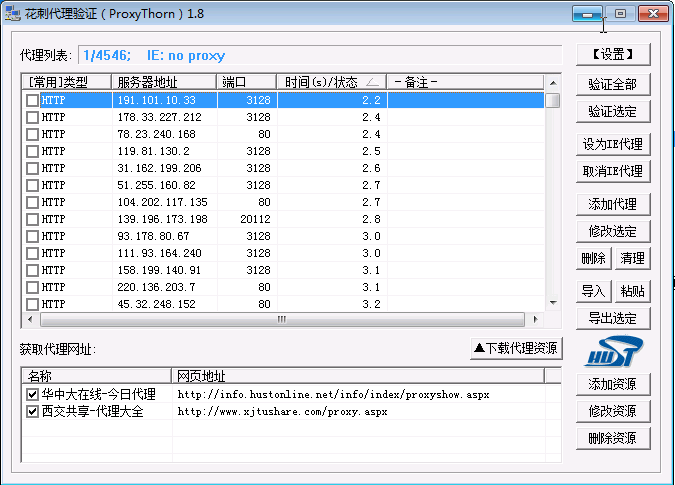The image size is (675, 485).
Task: Click 导出选定 export button
Action: (x=613, y=318)
